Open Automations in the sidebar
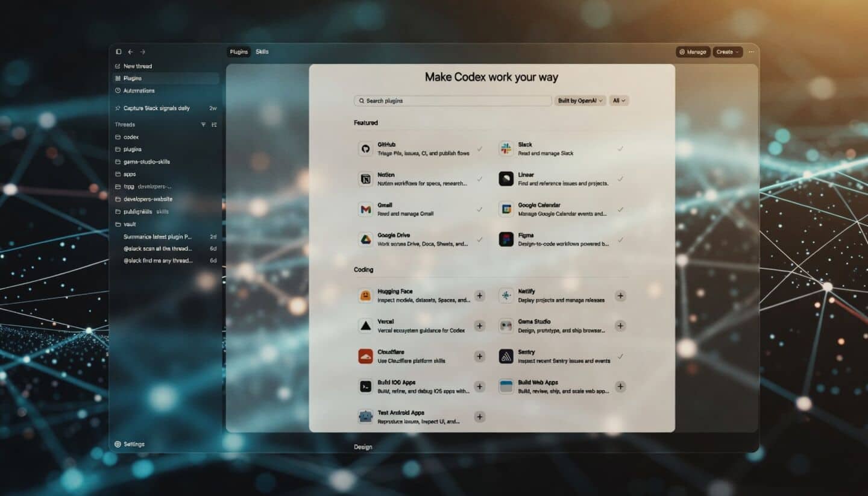The image size is (868, 496). [165, 90]
